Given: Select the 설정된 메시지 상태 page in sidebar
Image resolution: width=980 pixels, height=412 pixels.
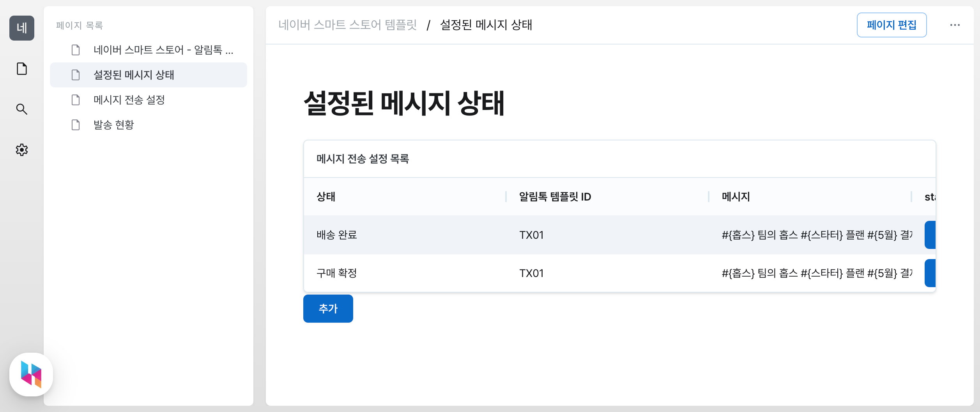Looking at the screenshot, I should (x=149, y=75).
